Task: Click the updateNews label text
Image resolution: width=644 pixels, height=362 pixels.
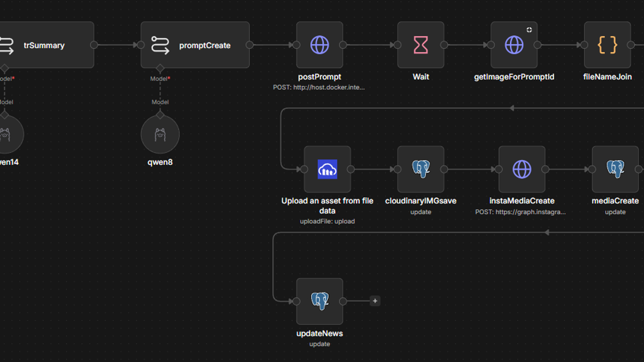Action: (x=320, y=333)
